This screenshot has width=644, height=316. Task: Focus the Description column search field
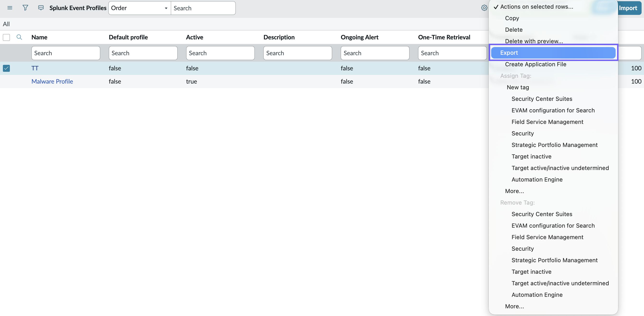point(297,53)
